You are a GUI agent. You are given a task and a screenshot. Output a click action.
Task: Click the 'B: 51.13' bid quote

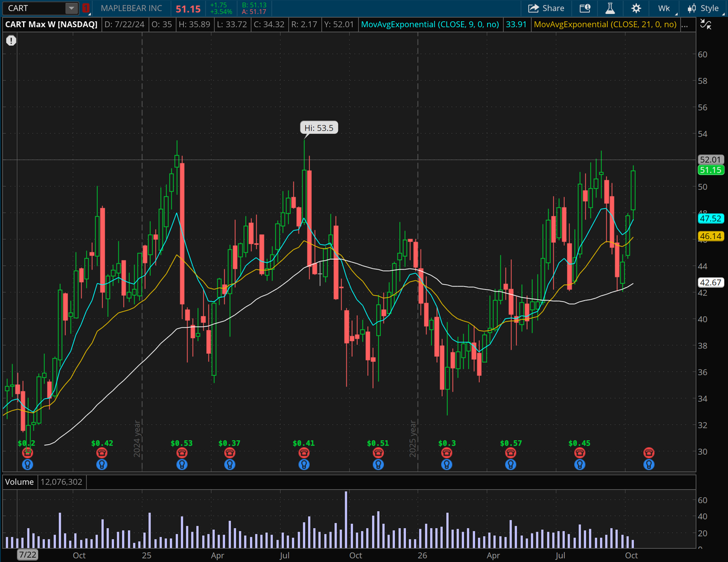[254, 5]
